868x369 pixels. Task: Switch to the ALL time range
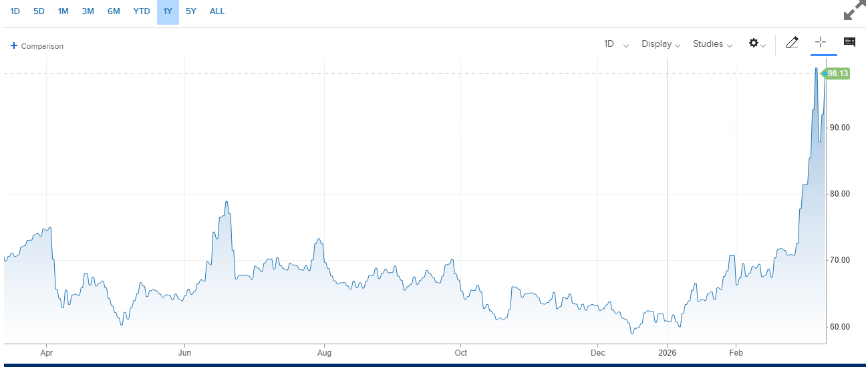click(x=217, y=11)
